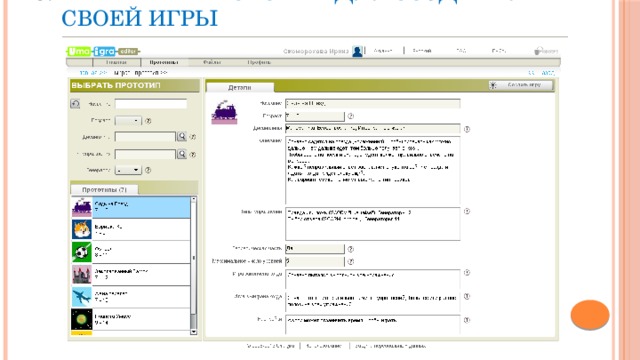640x360 pixels.
Task: Click the down arrow of the prototype list scrollbar
Action: 194,332
